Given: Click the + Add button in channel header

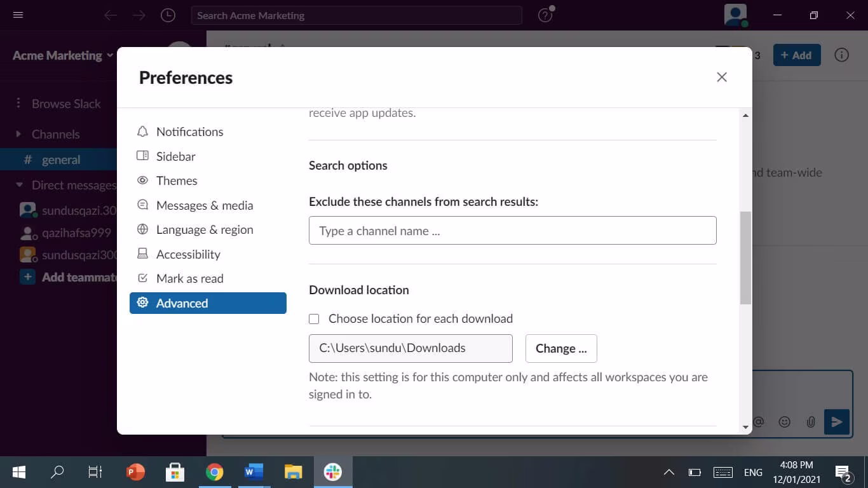Looking at the screenshot, I should (797, 55).
